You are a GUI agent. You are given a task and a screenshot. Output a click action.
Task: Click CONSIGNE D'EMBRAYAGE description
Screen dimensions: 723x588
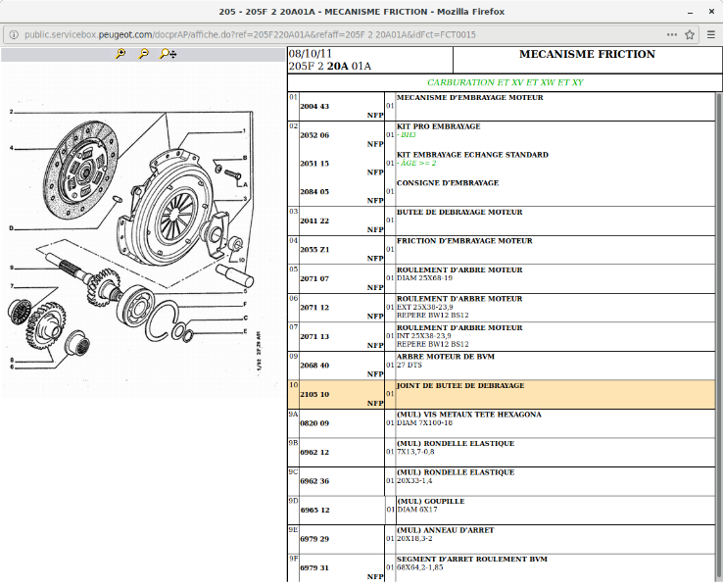point(448,183)
